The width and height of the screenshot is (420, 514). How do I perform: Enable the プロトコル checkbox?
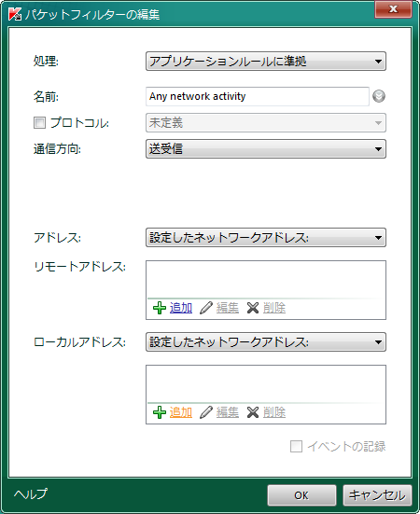(40, 123)
